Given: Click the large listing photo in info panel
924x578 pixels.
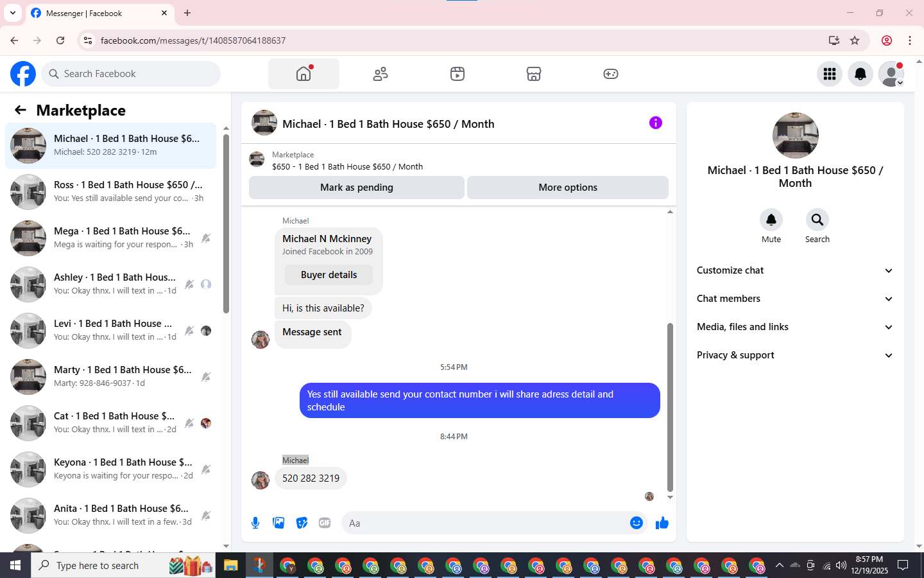Looking at the screenshot, I should coord(795,136).
